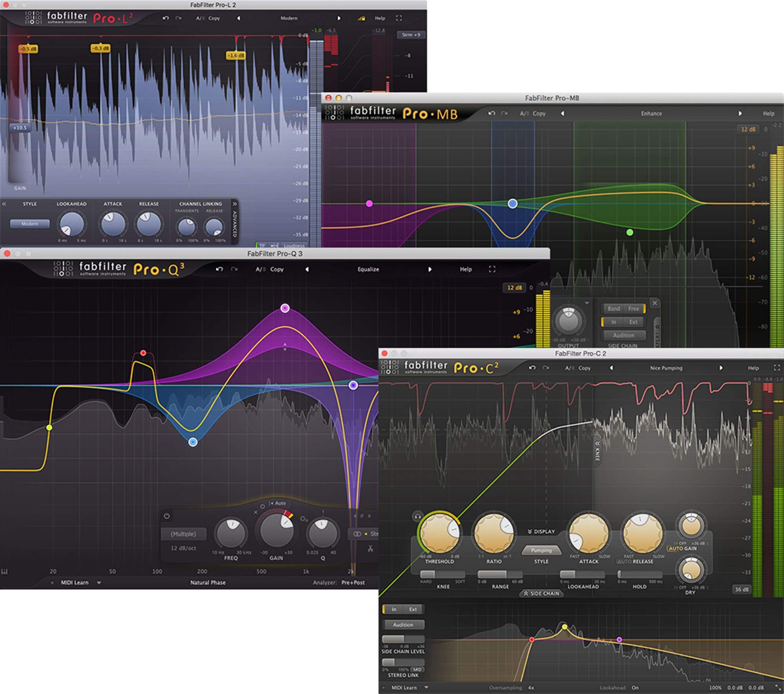Open the Pumping style selector in Pro-C 2

[541, 550]
